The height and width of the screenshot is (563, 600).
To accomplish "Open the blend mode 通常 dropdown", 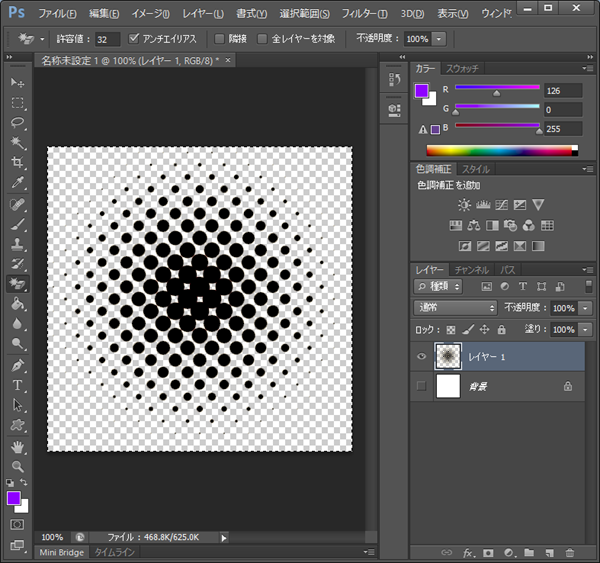I will click(x=456, y=308).
